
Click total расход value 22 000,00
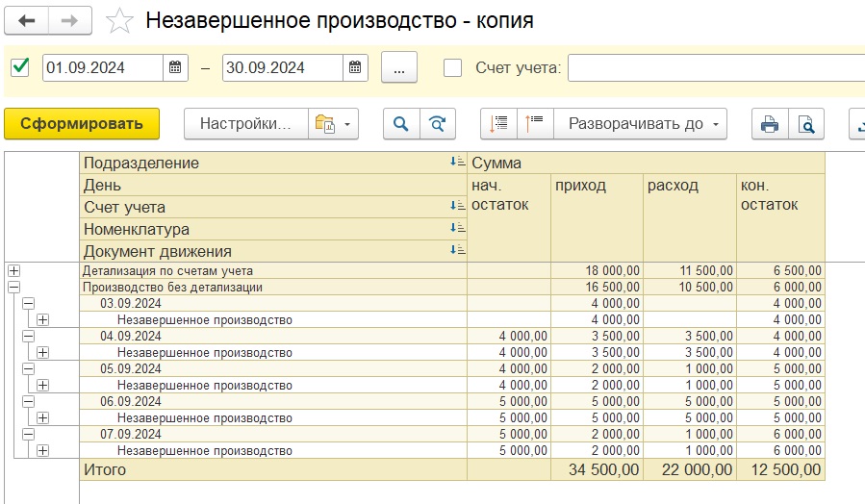point(690,469)
